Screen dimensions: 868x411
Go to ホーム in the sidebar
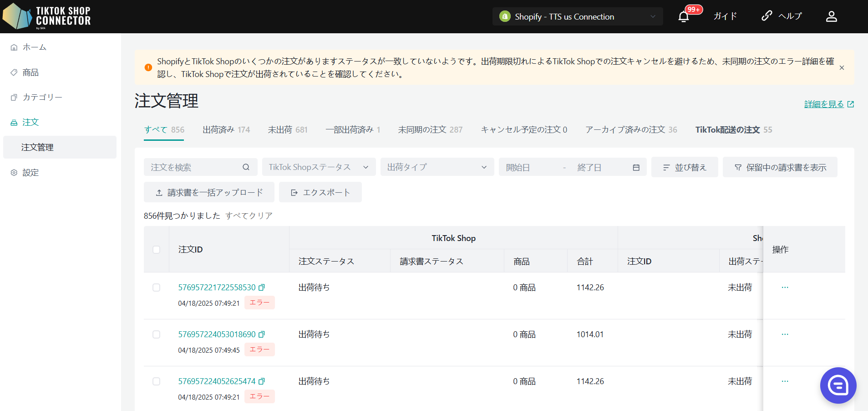coord(34,47)
